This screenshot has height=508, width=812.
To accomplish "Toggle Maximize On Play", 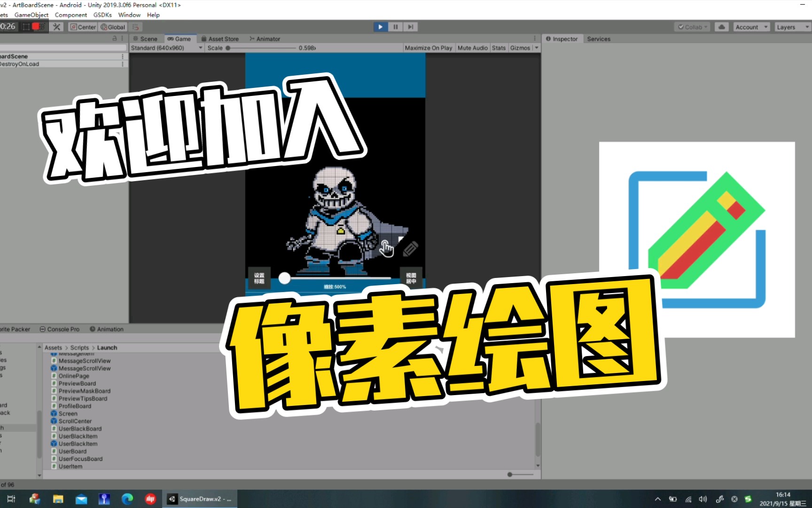I will point(428,48).
